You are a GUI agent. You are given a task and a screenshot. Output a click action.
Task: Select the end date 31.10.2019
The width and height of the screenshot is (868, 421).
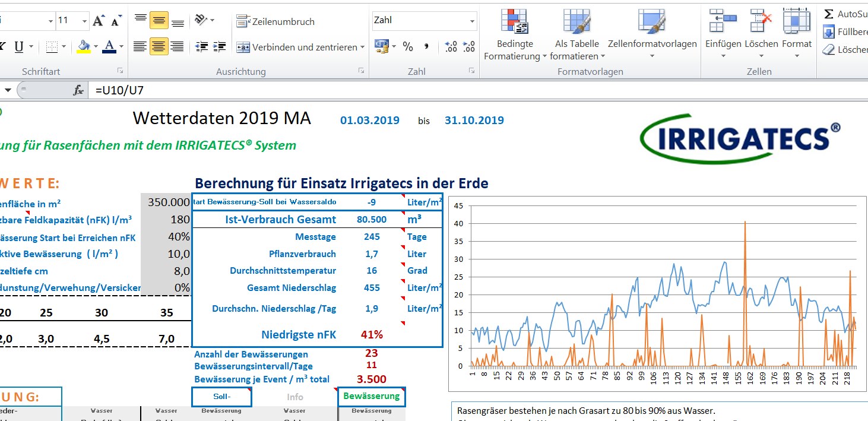474,121
